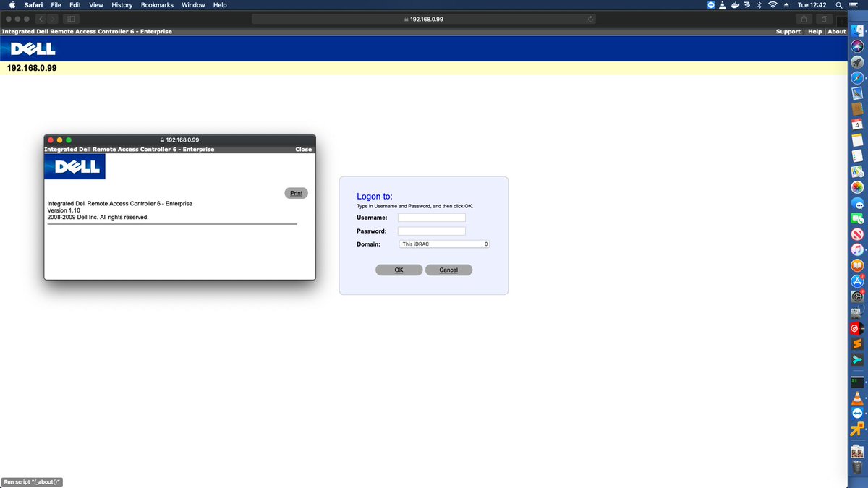Open the Window menu

[193, 5]
